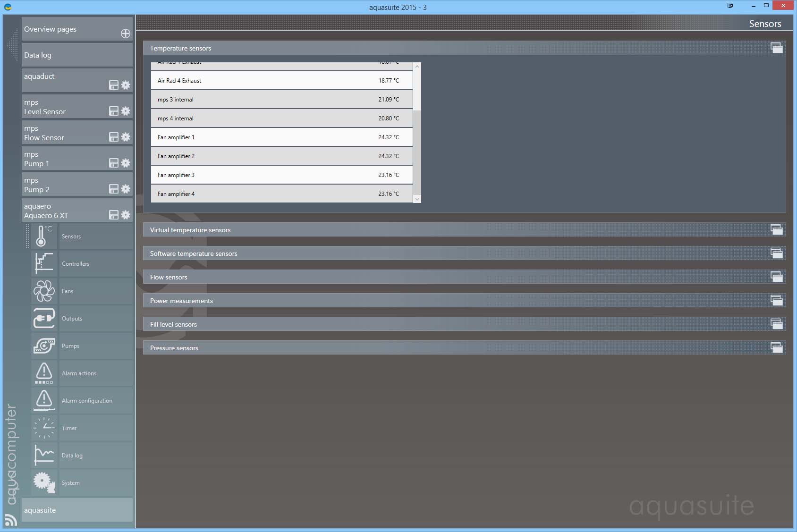The height and width of the screenshot is (532, 797).
Task: Expand the Software temperature sensors section
Action: click(x=777, y=253)
